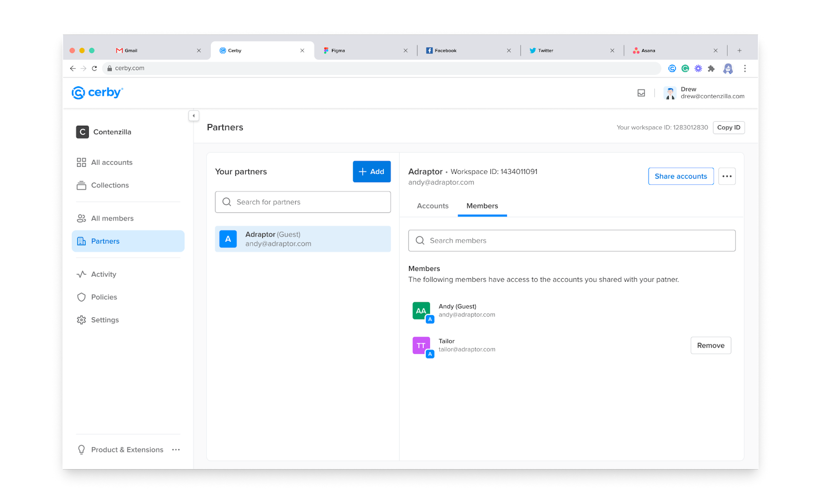Open more options beside Product & Extensions

[176, 450]
